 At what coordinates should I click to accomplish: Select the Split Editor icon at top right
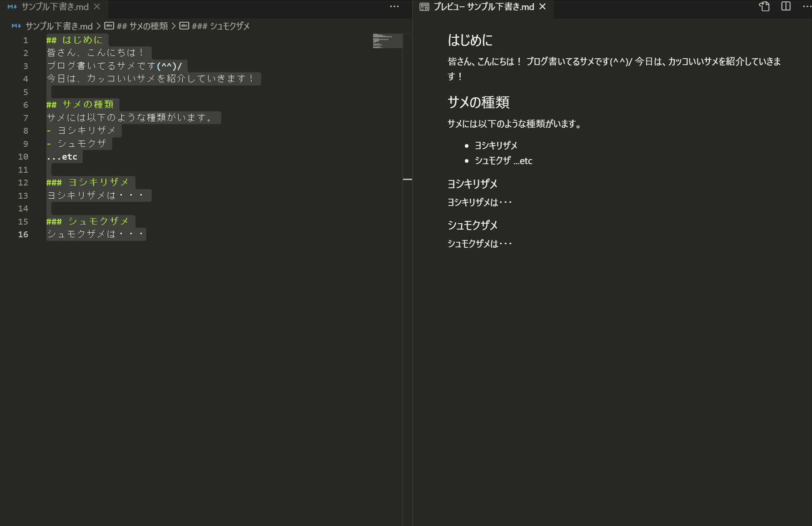(x=786, y=7)
